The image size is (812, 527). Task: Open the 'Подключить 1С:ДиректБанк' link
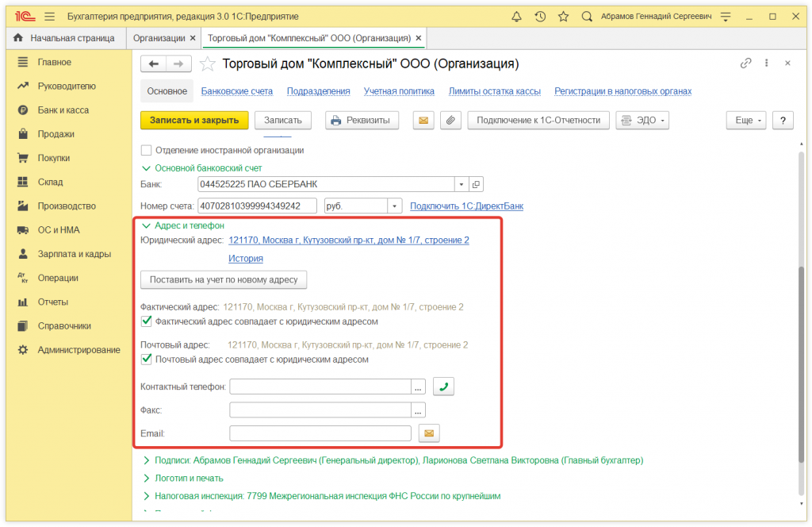click(466, 206)
